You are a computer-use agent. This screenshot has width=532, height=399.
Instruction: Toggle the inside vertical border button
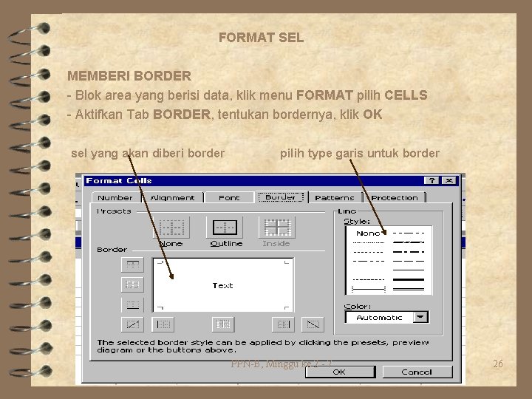223,324
